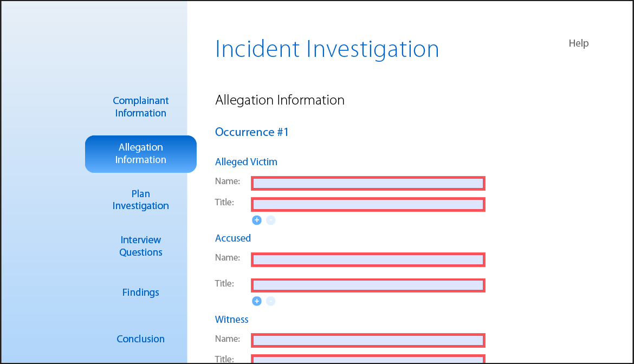Click into the Accused Title field
The height and width of the screenshot is (364, 634).
tap(368, 285)
